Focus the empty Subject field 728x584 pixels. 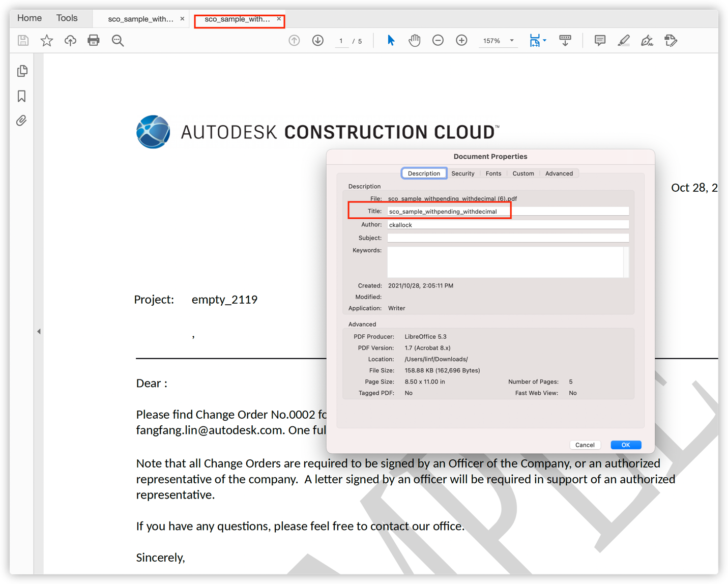point(508,238)
